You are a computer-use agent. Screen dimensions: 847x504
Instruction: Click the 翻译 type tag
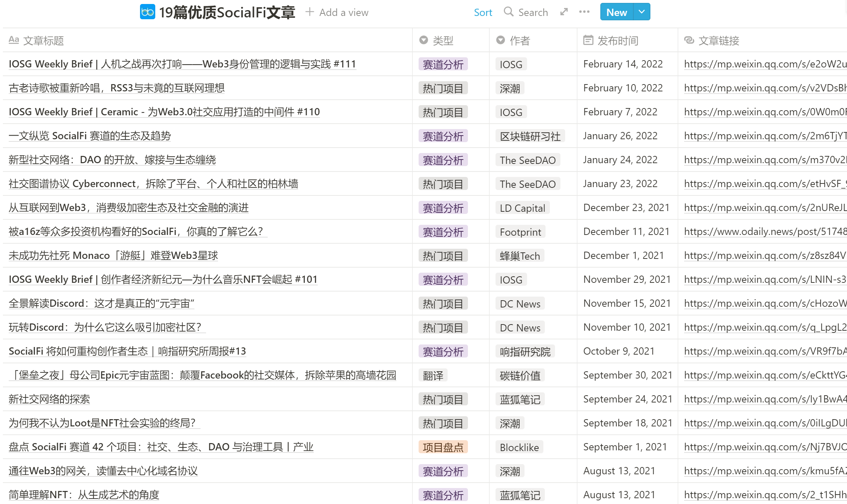click(x=433, y=375)
